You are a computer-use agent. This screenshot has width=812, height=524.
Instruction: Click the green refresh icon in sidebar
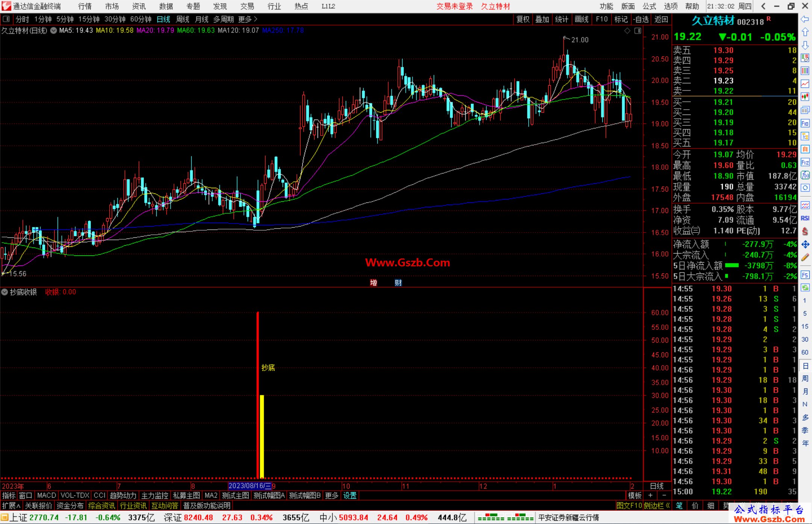[x=805, y=288]
